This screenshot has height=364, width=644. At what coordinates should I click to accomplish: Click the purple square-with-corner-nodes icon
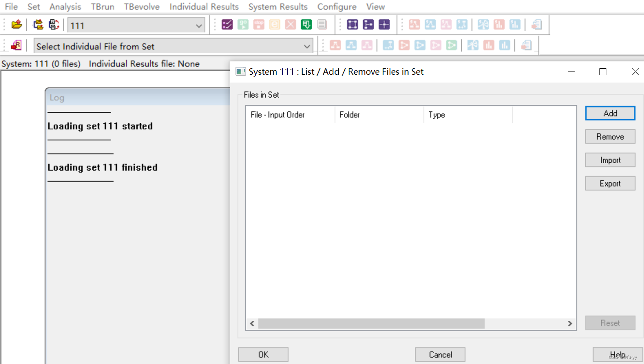(x=353, y=25)
